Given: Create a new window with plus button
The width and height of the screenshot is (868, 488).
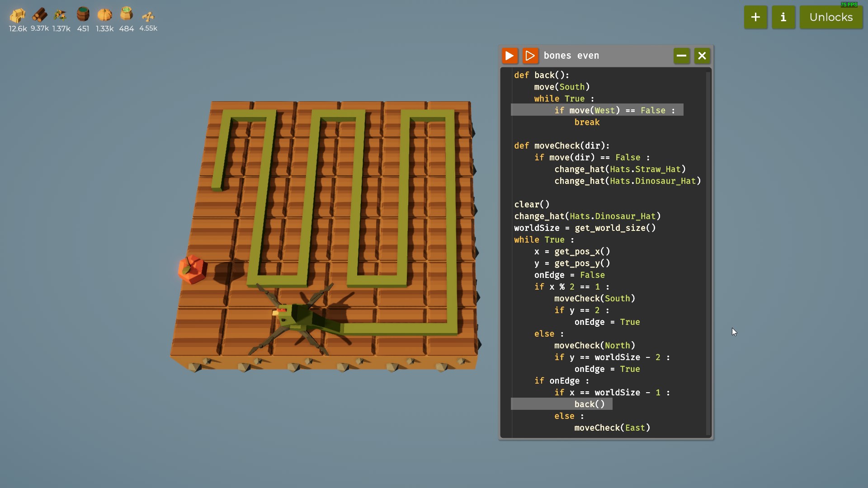Looking at the screenshot, I should coord(755,17).
